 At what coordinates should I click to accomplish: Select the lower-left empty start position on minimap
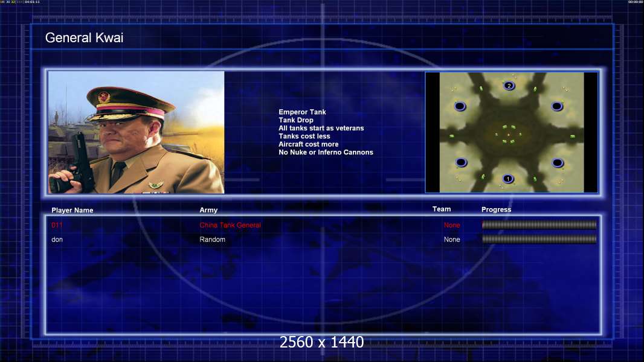point(461,162)
